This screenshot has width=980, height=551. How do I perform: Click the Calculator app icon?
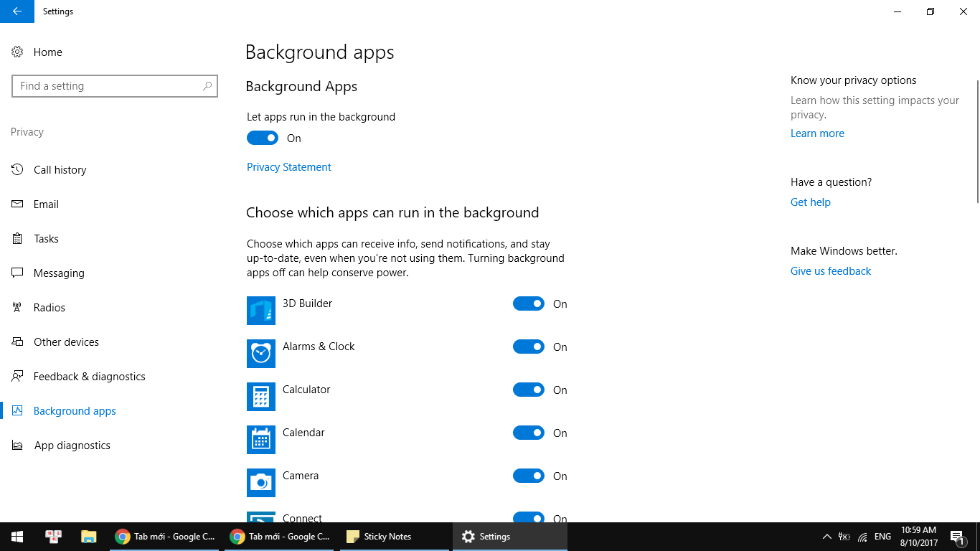pos(260,397)
